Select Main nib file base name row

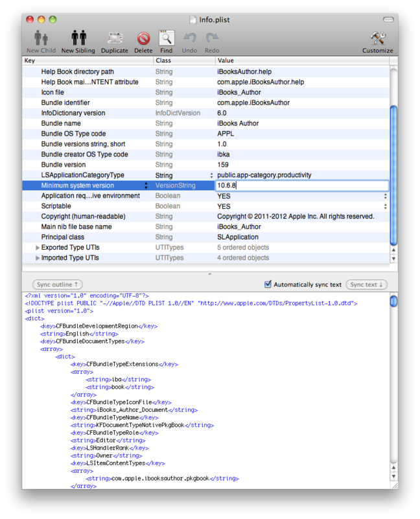pyautogui.click(x=205, y=226)
